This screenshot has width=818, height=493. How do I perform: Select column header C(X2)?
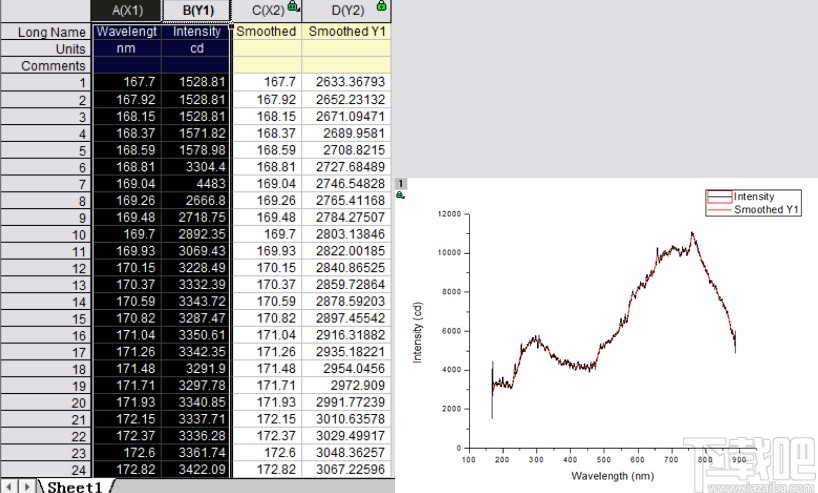pyautogui.click(x=267, y=11)
